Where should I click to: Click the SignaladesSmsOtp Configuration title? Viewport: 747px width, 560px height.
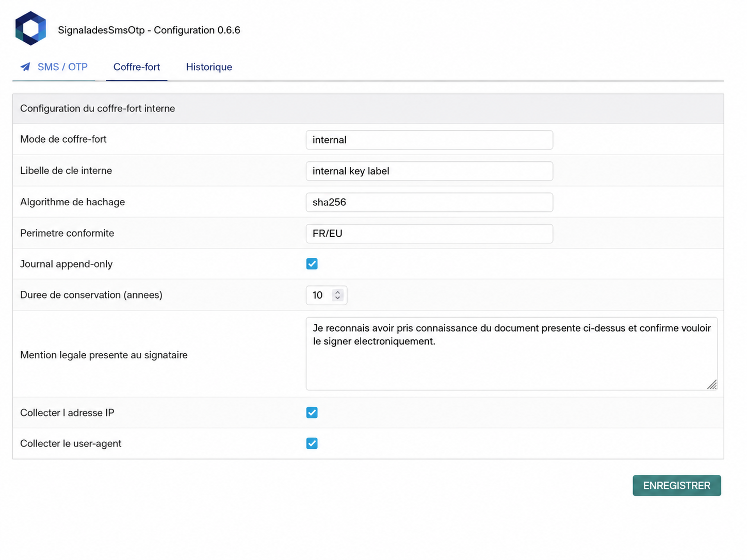click(x=149, y=30)
